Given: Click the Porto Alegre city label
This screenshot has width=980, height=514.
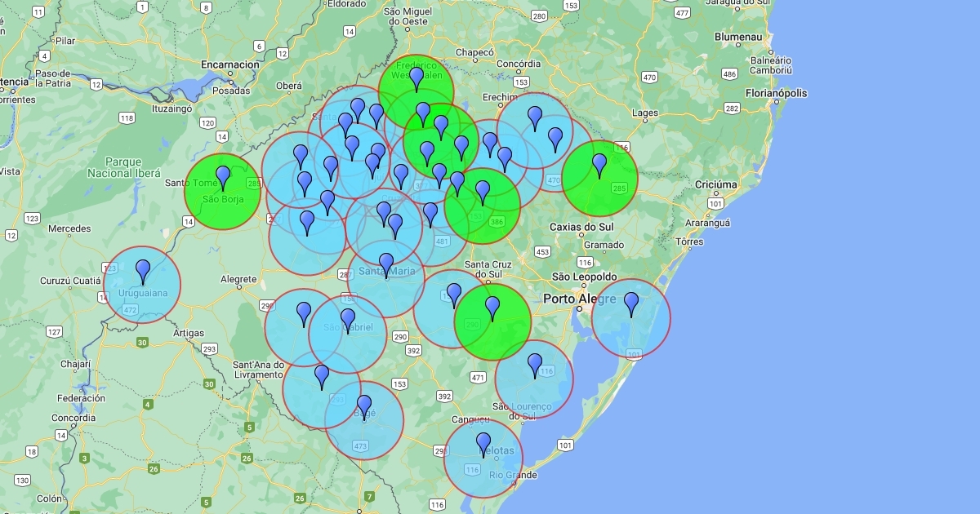Looking at the screenshot, I should click(581, 299).
